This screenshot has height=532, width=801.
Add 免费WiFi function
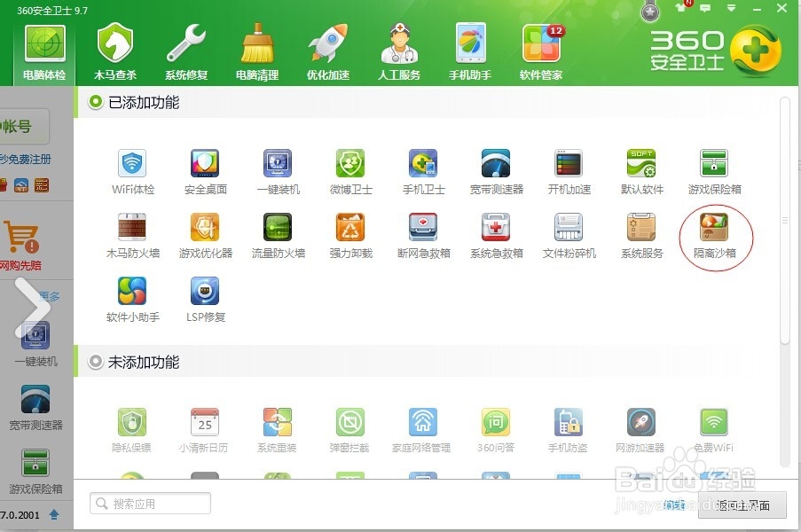714,430
